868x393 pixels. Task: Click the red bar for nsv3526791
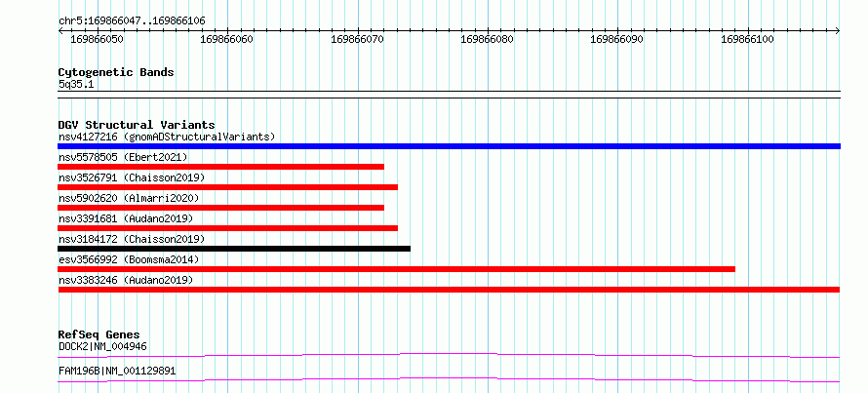pyautogui.click(x=227, y=187)
